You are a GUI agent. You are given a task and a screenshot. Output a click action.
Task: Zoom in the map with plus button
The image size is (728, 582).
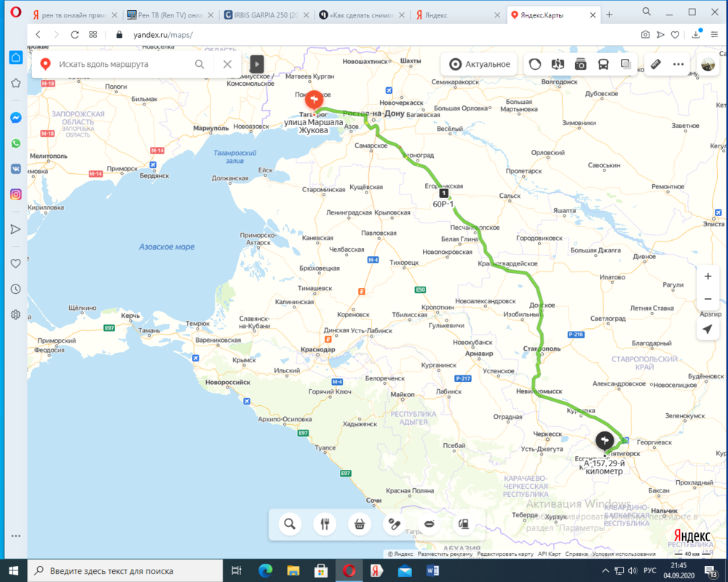pyautogui.click(x=708, y=276)
